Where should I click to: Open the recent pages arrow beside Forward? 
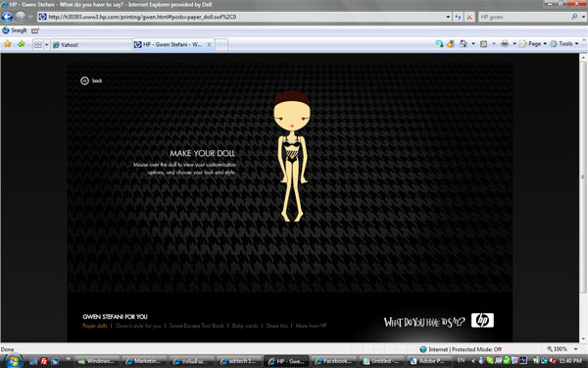[x=30, y=18]
